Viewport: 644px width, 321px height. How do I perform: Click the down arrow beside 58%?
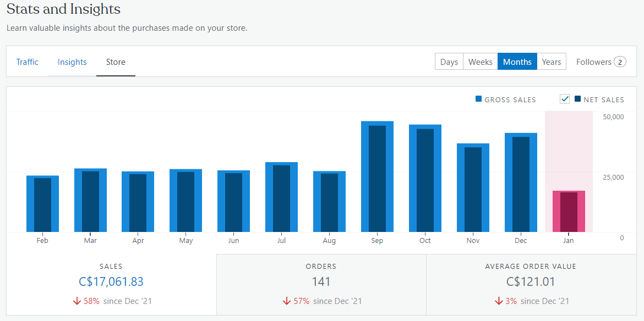[x=77, y=301]
